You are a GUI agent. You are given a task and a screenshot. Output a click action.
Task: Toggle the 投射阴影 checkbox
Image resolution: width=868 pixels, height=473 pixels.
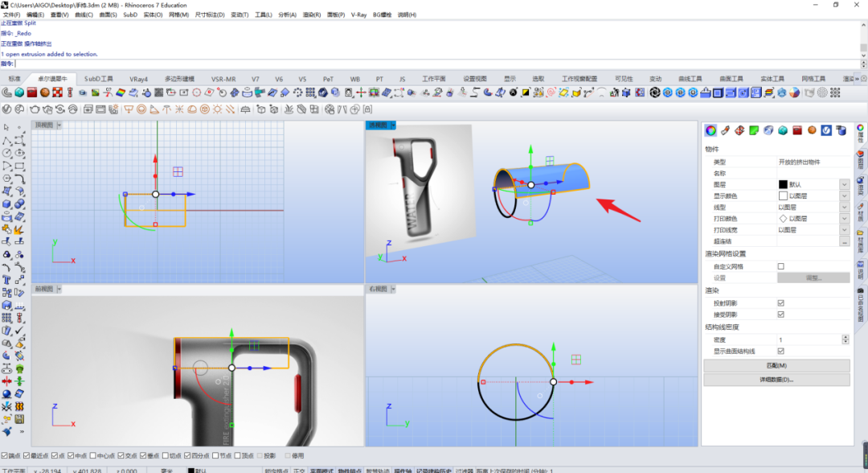pyautogui.click(x=780, y=303)
